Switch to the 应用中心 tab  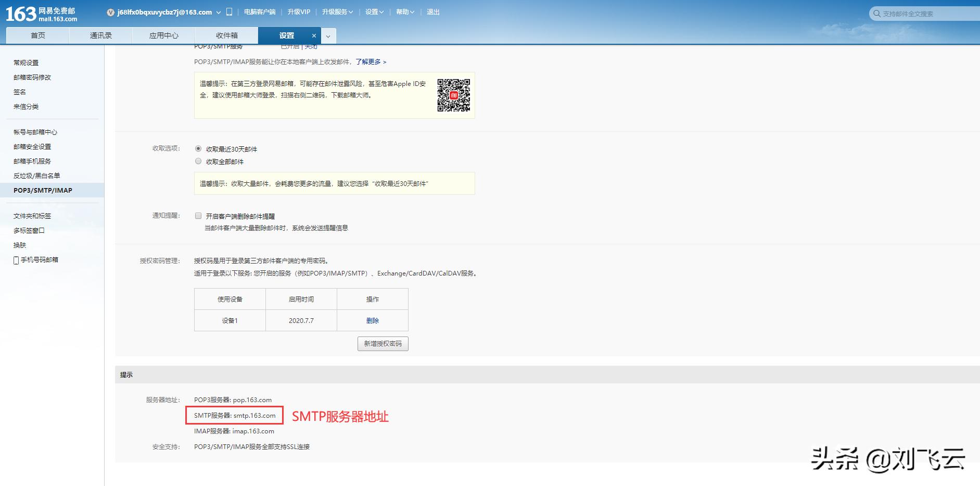(x=163, y=35)
